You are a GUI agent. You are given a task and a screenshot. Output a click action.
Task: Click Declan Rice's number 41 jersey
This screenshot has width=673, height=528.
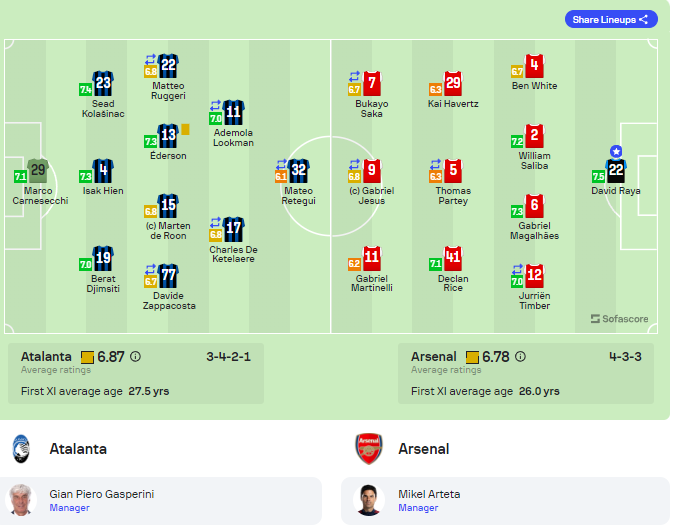[x=453, y=258]
